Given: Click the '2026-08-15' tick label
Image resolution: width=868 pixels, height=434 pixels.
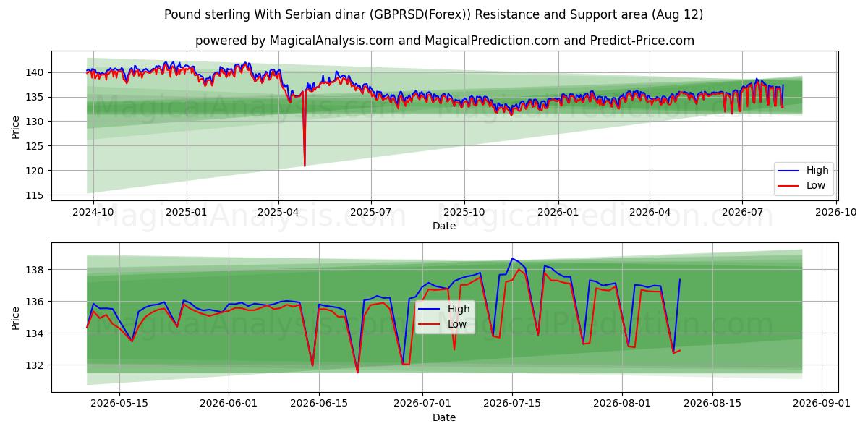Looking at the screenshot, I should 712,404.
